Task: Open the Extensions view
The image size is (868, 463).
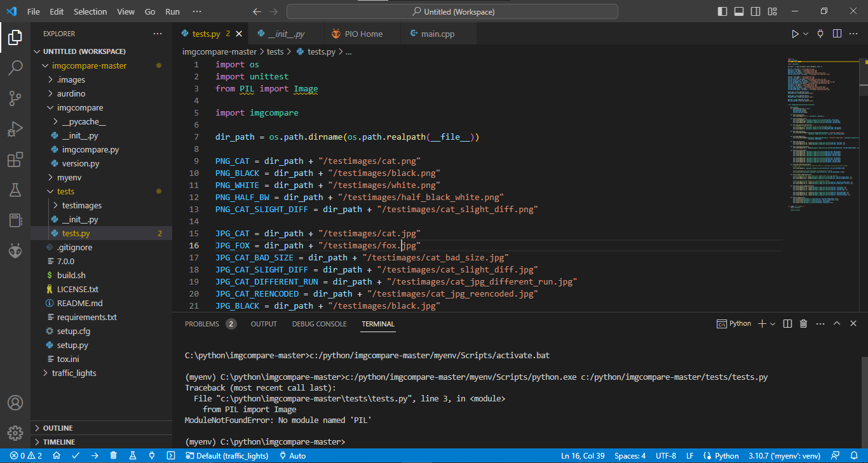Action: pyautogui.click(x=15, y=159)
